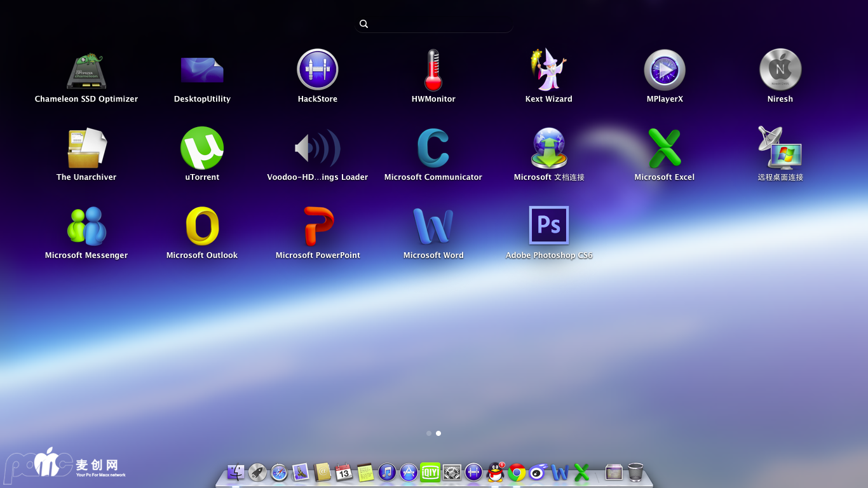The image size is (868, 488).
Task: Open MPlayerX media player
Action: click(665, 70)
